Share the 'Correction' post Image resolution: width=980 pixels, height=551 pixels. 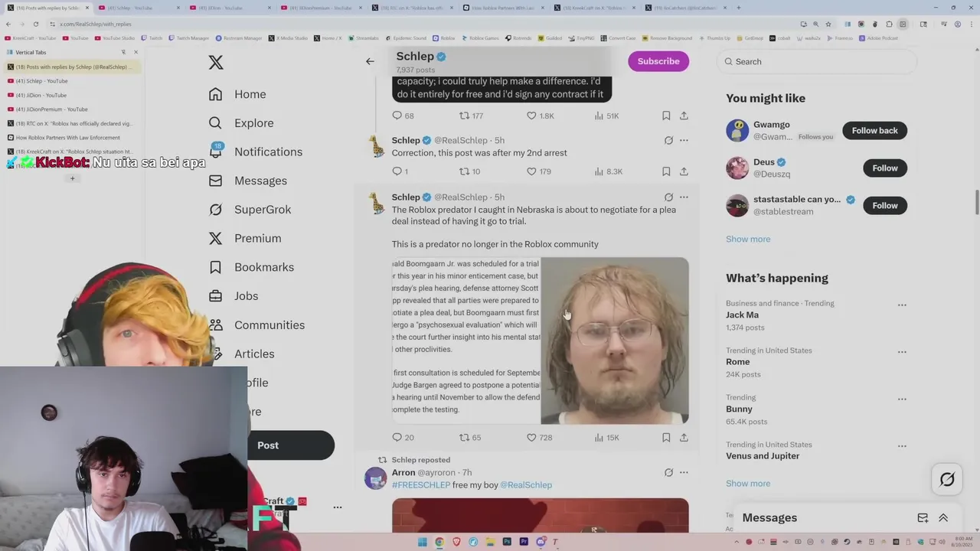(x=684, y=171)
